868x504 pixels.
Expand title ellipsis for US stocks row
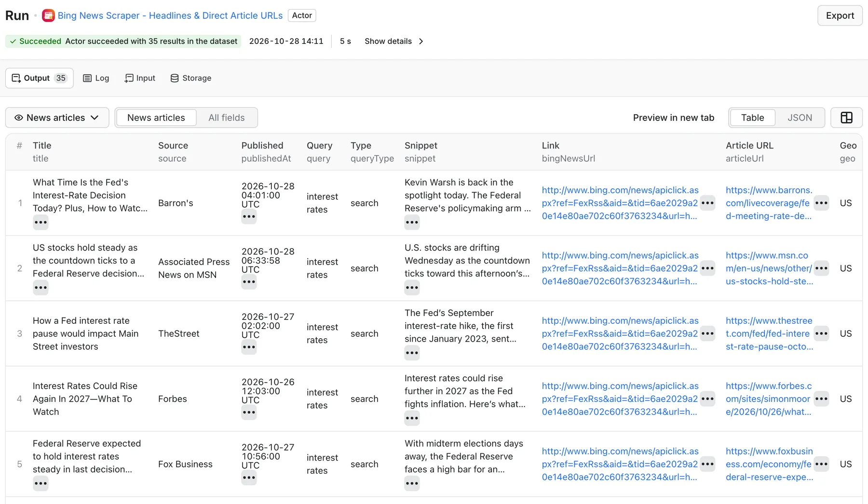coord(41,288)
